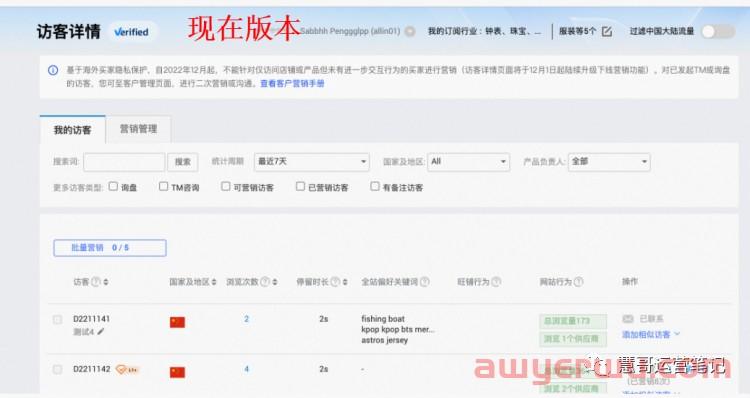Image resolution: width=750 pixels, height=398 pixels.
Task: Check the 已营销访客 checkbox
Action: [300, 186]
